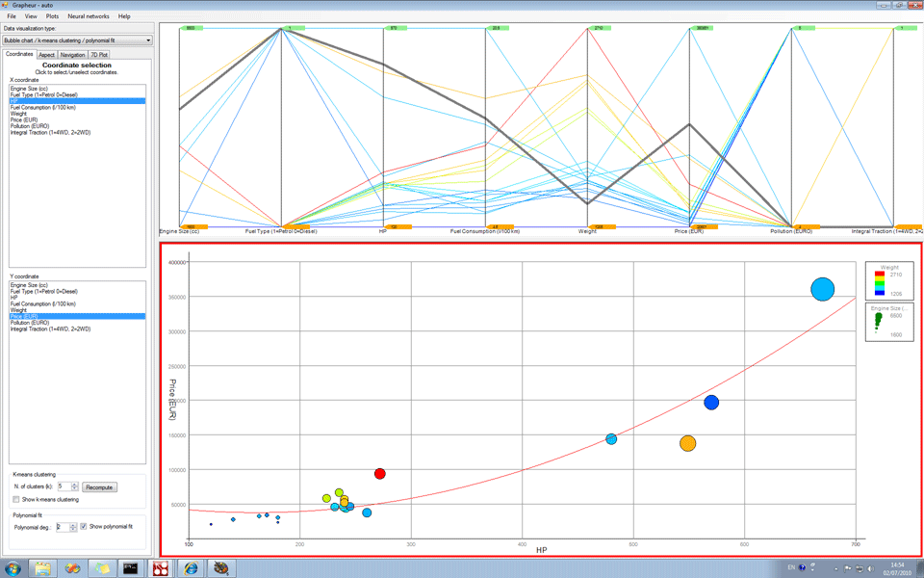The width and height of the screenshot is (924, 578).
Task: Uncheck Show polynomial fit checkbox
Action: click(x=84, y=527)
